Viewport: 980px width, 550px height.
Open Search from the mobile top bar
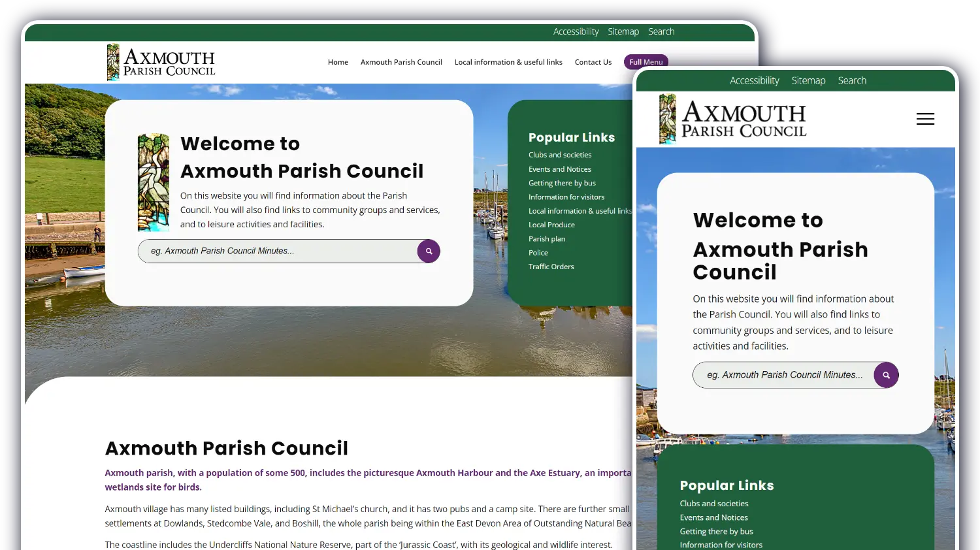point(852,80)
